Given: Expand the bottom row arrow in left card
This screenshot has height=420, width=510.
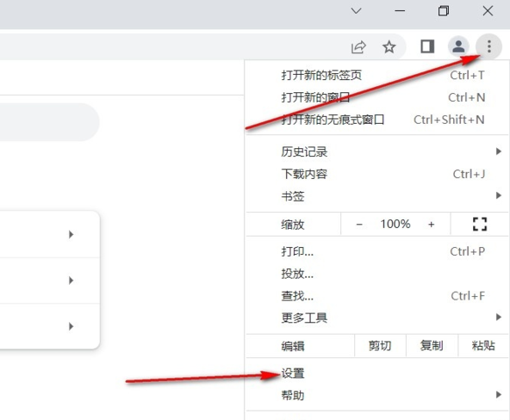Looking at the screenshot, I should click(71, 326).
